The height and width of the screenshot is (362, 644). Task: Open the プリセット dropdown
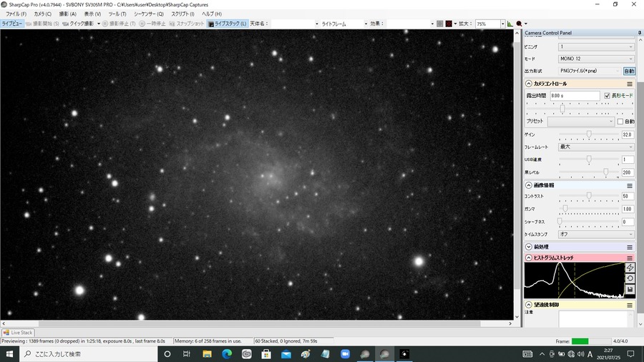(581, 122)
